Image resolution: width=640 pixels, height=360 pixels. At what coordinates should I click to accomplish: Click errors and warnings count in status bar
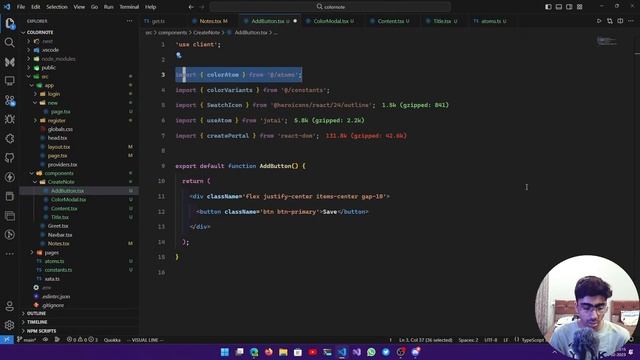point(82,340)
